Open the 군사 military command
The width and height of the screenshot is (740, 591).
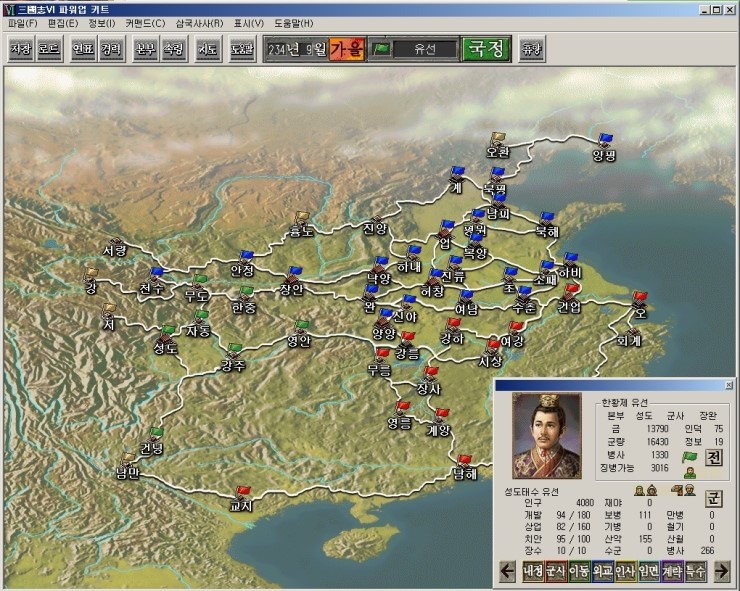556,571
